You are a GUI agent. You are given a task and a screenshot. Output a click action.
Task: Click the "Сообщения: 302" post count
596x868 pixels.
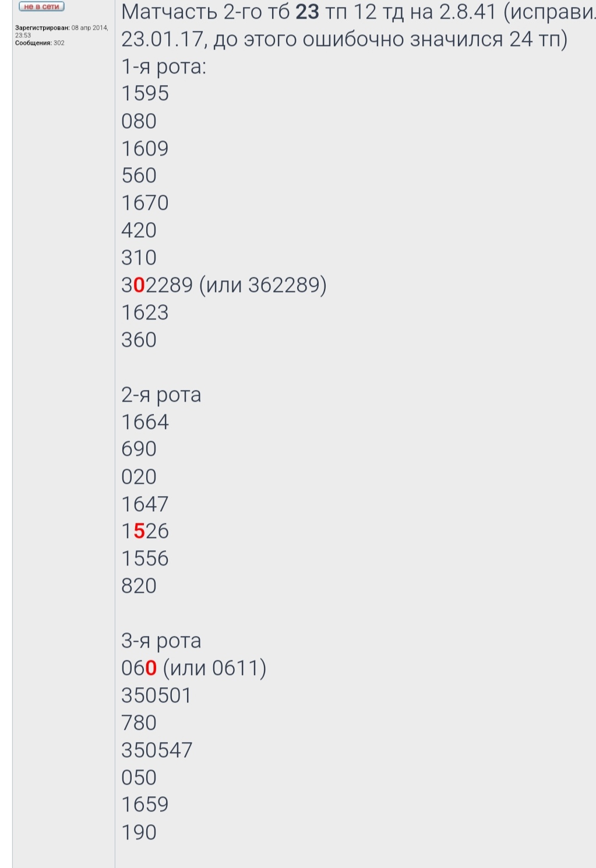(x=40, y=43)
